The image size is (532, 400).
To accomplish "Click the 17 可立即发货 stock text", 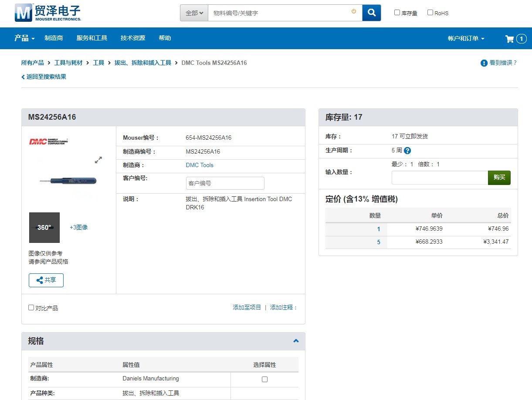I will point(410,136).
